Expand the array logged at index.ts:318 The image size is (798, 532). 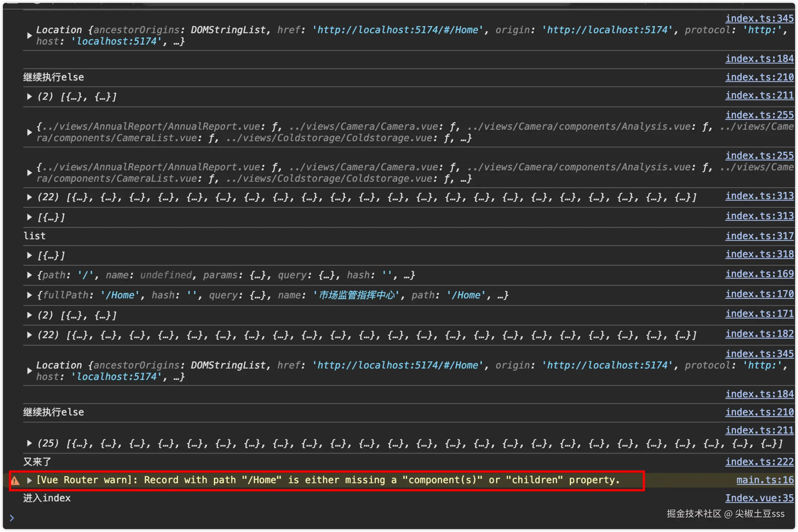point(29,255)
